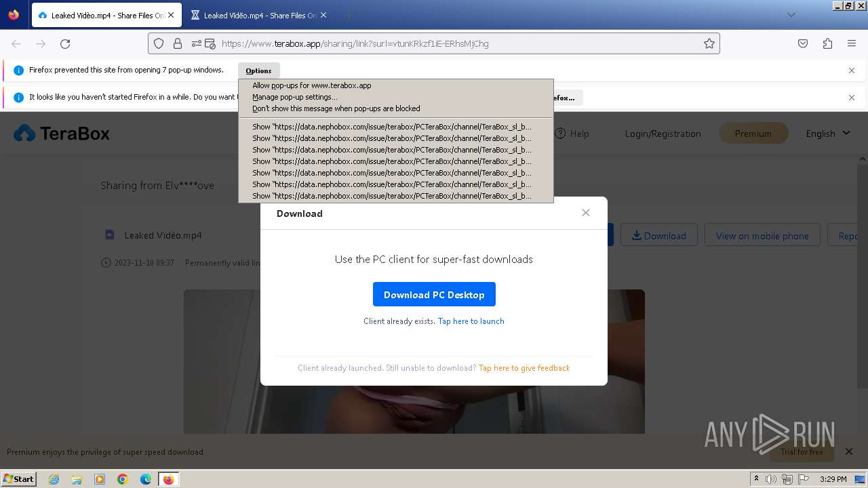Click the Firefox taskbar button
The image size is (868, 488).
[x=169, y=479]
